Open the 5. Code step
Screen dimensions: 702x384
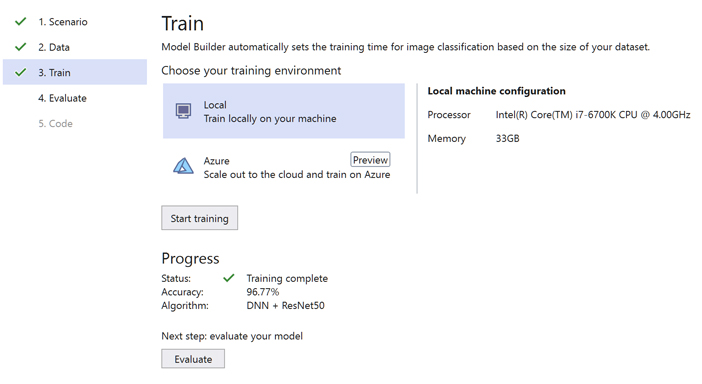point(56,124)
